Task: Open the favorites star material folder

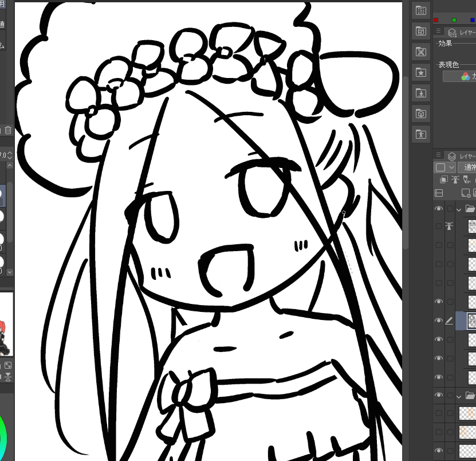Action: 421,72
